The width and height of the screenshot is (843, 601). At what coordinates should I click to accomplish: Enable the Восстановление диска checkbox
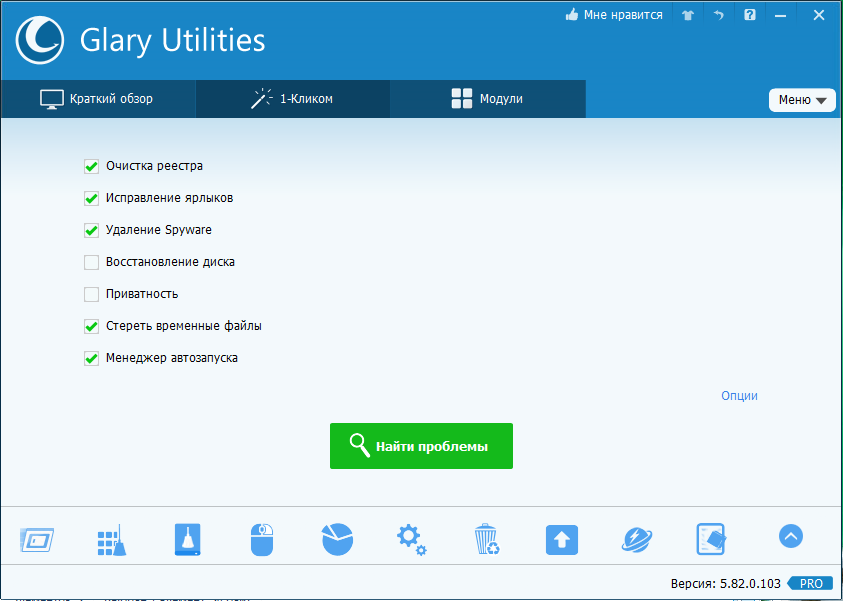point(91,262)
